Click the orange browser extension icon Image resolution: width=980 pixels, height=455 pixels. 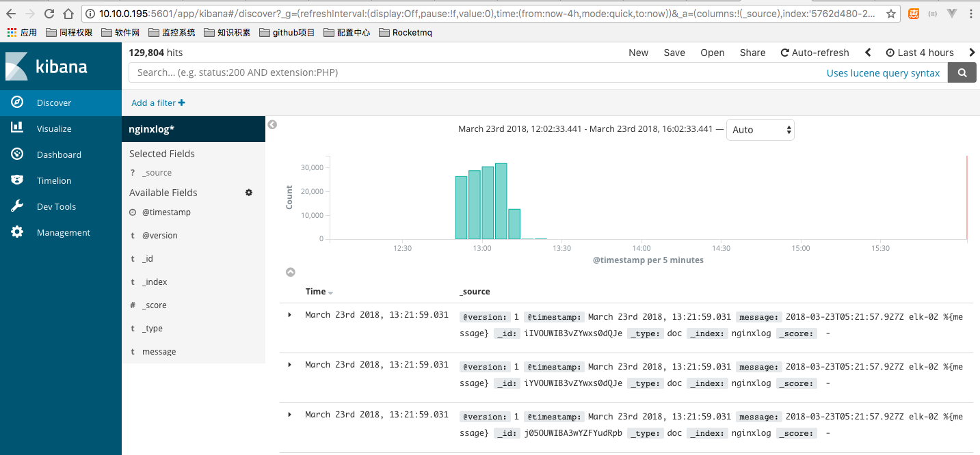[x=914, y=14]
